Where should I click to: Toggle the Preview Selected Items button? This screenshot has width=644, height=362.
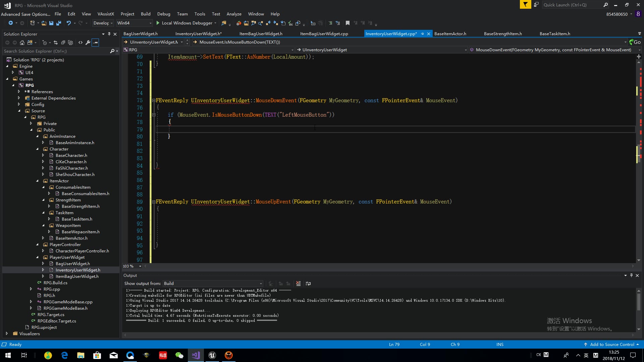coord(95,42)
